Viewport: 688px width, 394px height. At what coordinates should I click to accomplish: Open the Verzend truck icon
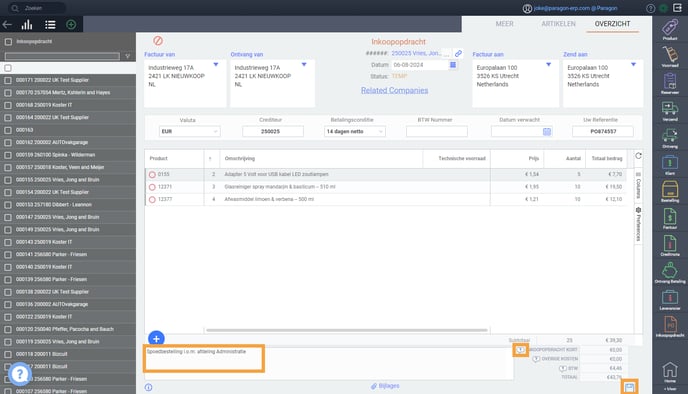pos(670,108)
